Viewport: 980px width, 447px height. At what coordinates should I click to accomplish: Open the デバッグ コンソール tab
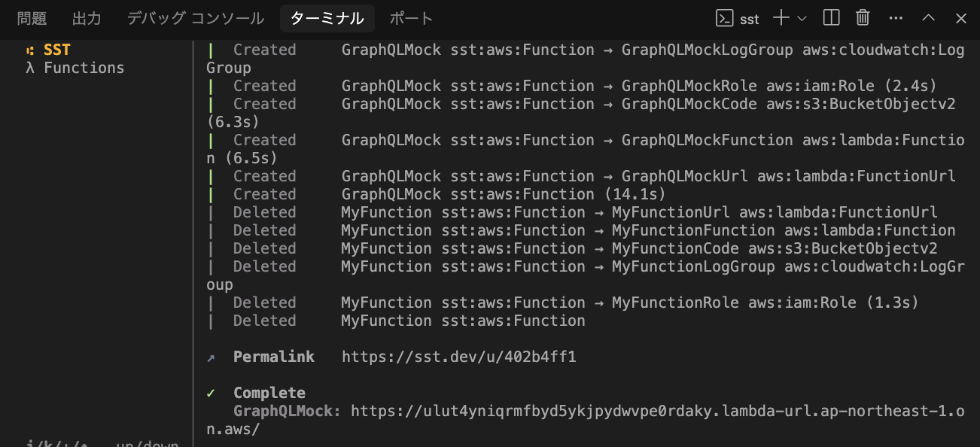click(x=194, y=17)
